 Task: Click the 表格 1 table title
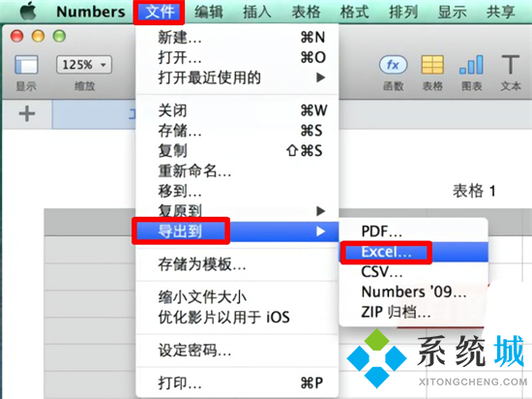point(474,191)
